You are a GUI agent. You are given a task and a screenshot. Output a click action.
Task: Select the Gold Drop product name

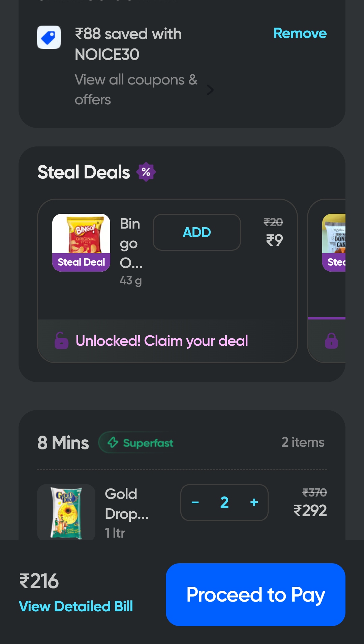tap(126, 504)
